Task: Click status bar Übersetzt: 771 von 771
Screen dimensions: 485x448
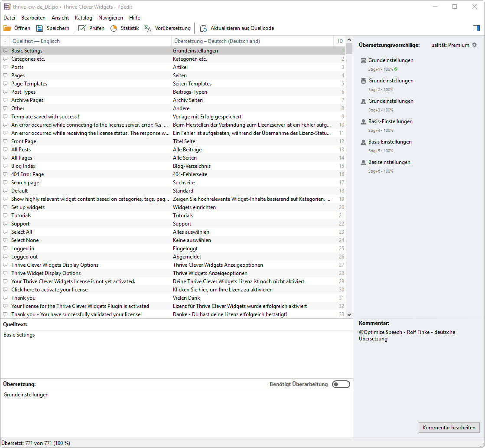Action: 36,443
